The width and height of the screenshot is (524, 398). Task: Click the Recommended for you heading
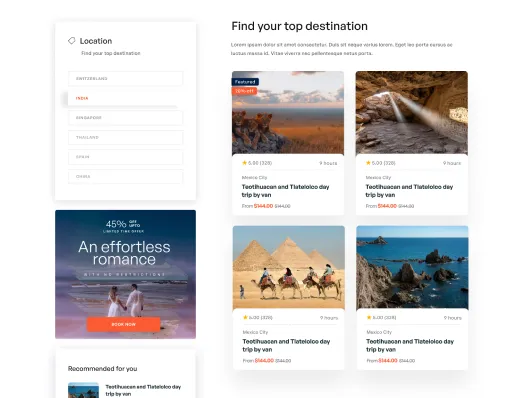(x=102, y=369)
